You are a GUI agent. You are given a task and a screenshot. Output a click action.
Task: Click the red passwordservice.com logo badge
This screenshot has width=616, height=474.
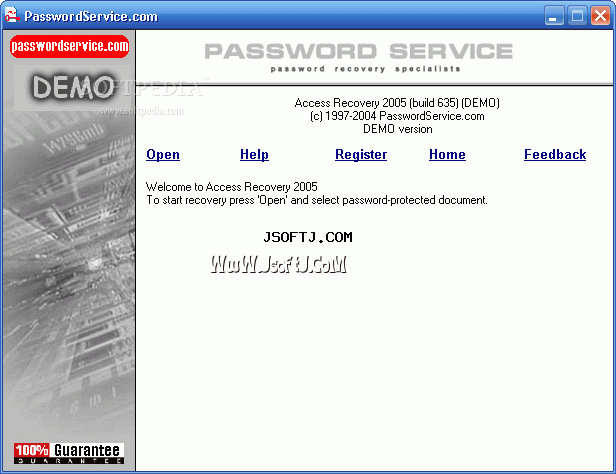[x=70, y=46]
